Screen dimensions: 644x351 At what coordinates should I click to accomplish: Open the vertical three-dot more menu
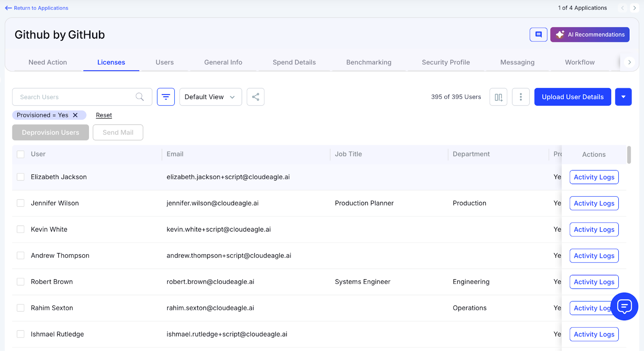click(x=521, y=97)
